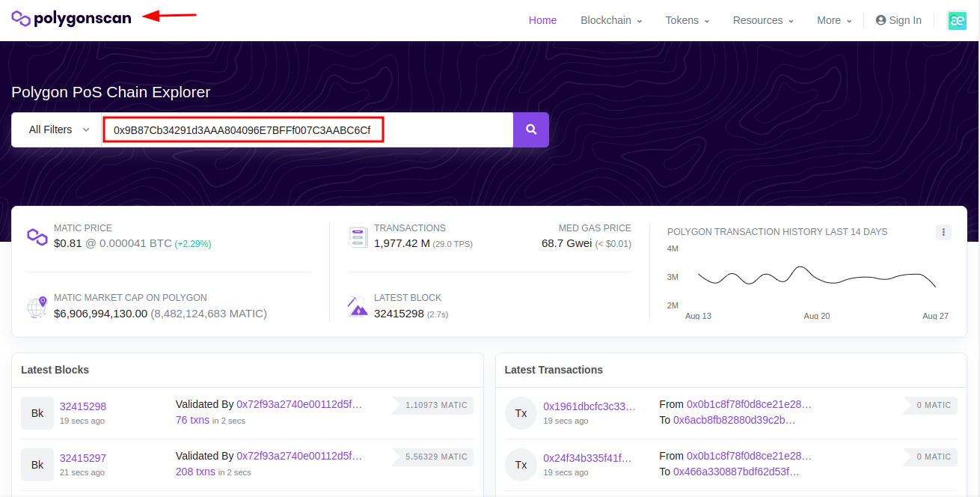Screen dimensions: 980x497
Task: Click the latest block cube icon
Action: (358, 307)
